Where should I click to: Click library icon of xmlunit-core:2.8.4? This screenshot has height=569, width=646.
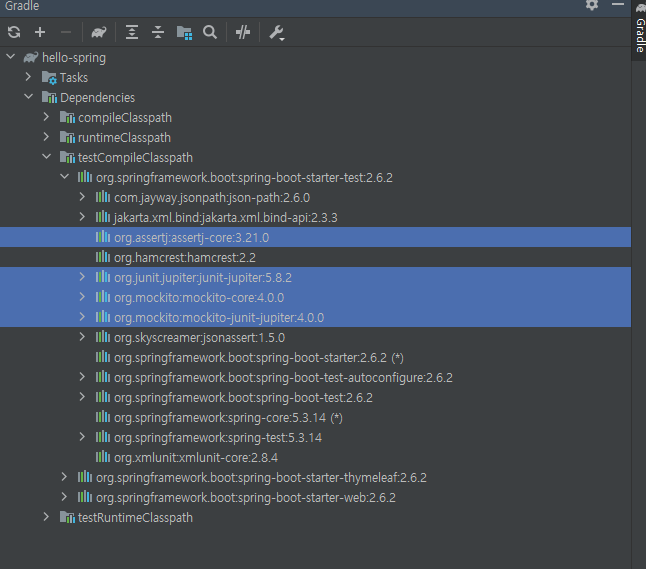103,457
